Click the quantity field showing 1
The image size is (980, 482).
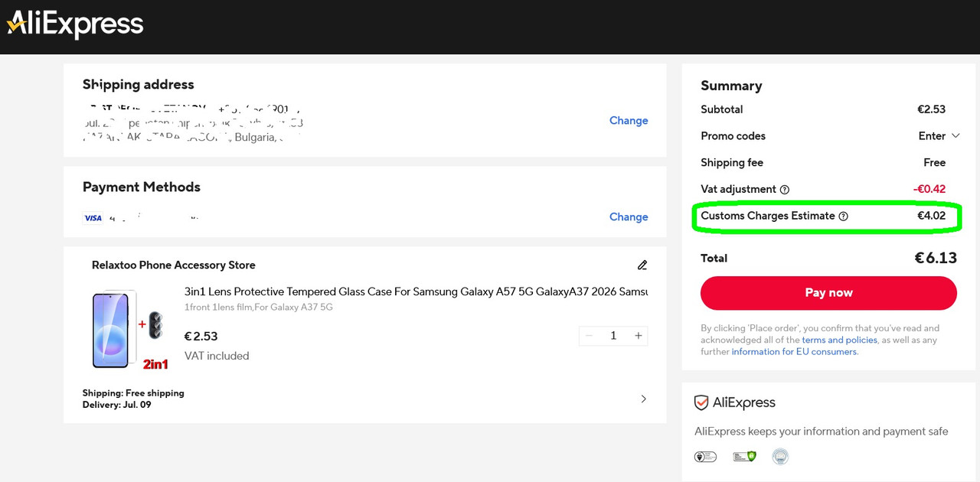pyautogui.click(x=613, y=336)
